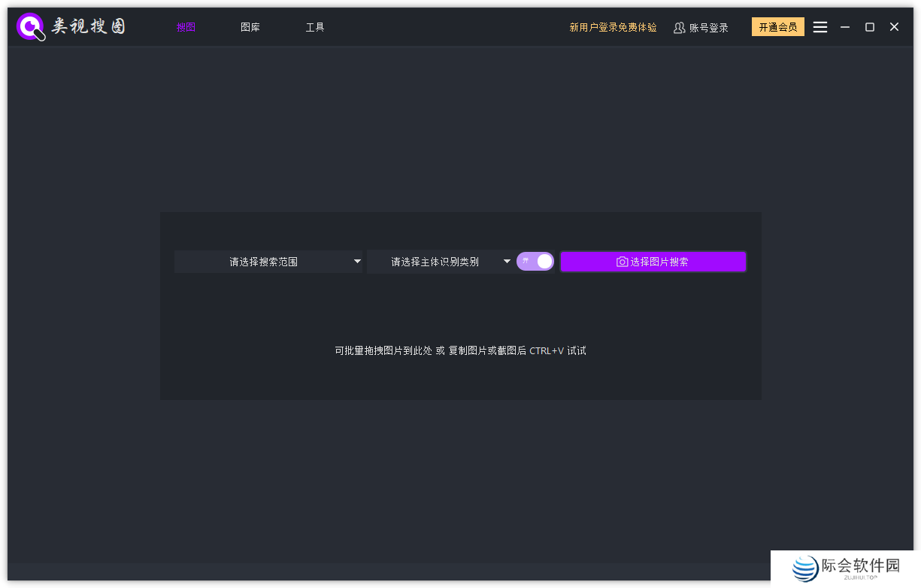This screenshot has width=921, height=588.
Task: Click the 类视搜图 magnifying glass logo
Action: point(30,26)
